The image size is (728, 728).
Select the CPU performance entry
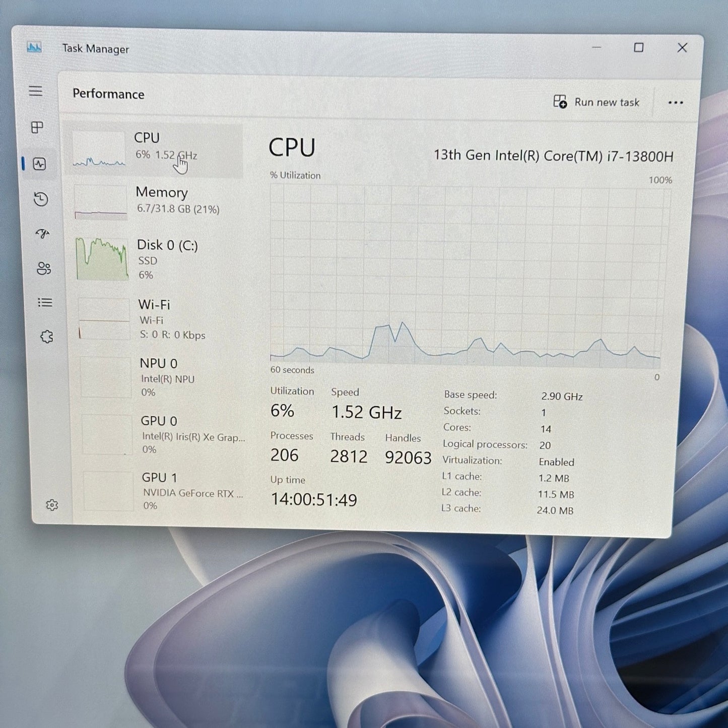click(154, 149)
